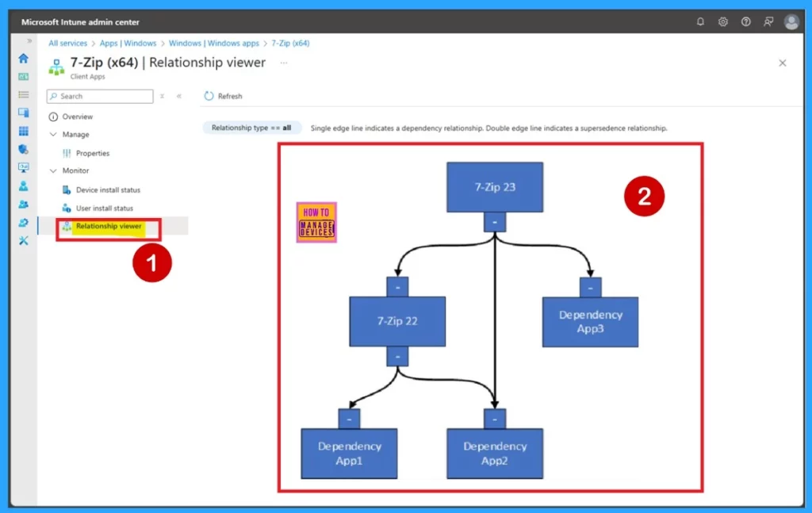Open Endpoint security shield icon
The height and width of the screenshot is (513, 812).
point(23,149)
